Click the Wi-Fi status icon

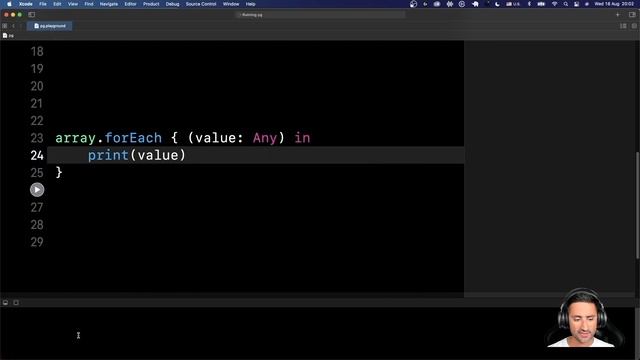[x=554, y=4]
